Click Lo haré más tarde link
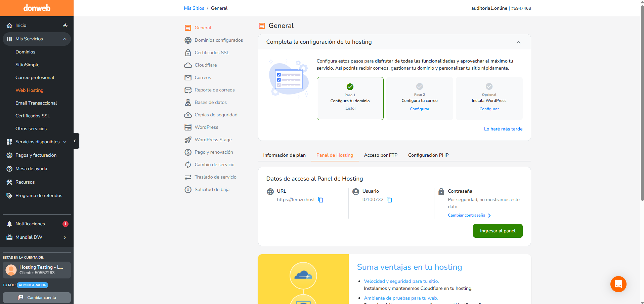The width and height of the screenshot is (644, 304). pos(503,129)
